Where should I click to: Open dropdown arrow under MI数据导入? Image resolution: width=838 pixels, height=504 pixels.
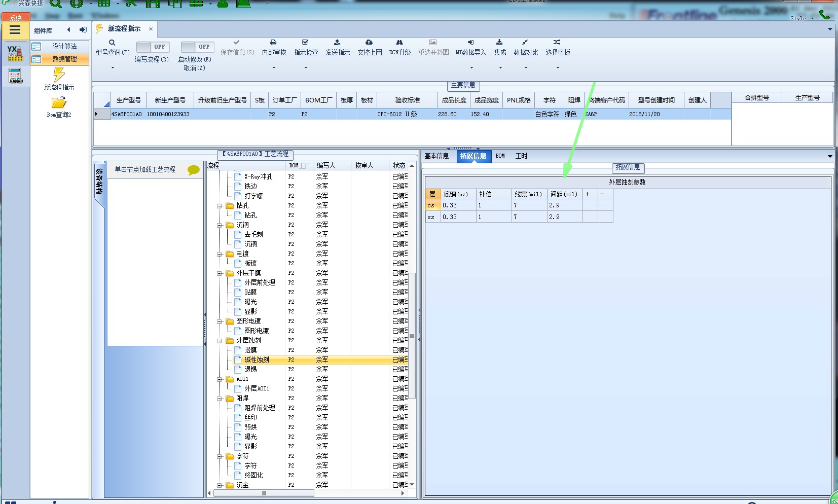point(471,67)
